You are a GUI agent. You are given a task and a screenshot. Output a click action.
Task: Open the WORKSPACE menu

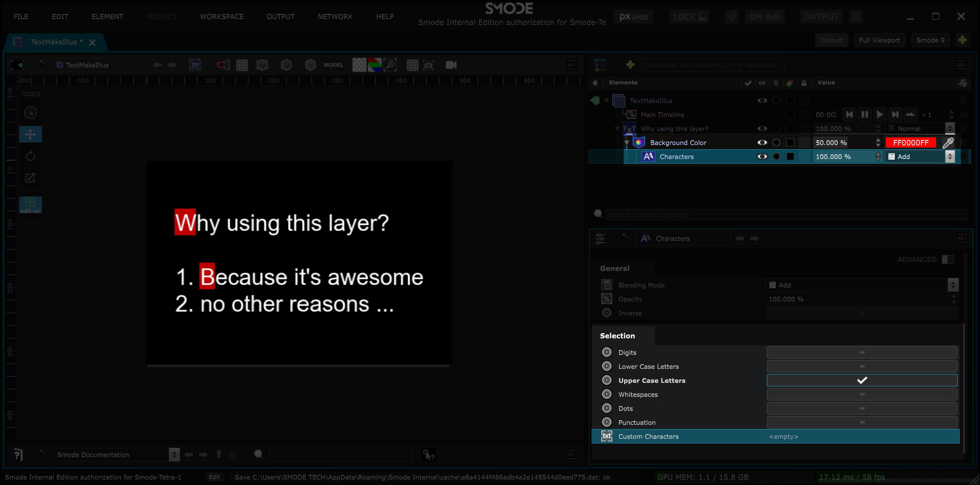tap(221, 17)
